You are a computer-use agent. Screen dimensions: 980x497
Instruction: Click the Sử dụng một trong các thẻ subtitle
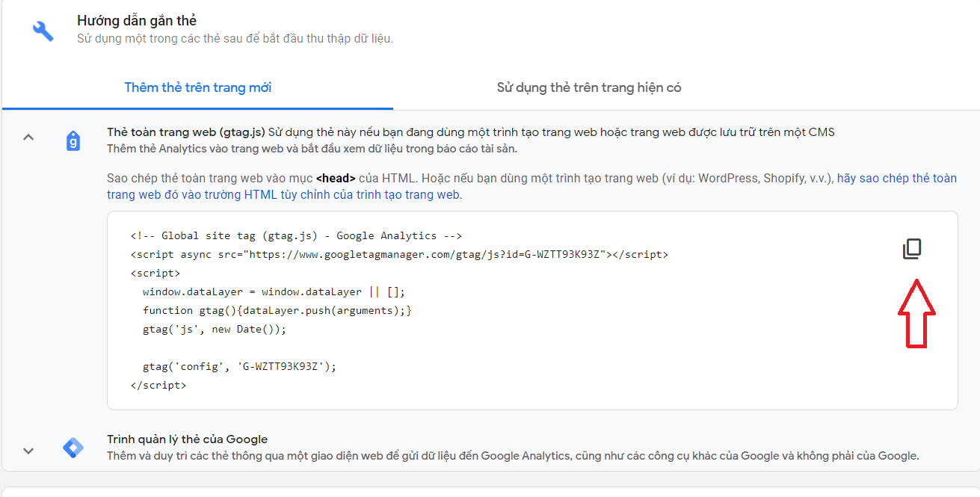click(x=235, y=38)
